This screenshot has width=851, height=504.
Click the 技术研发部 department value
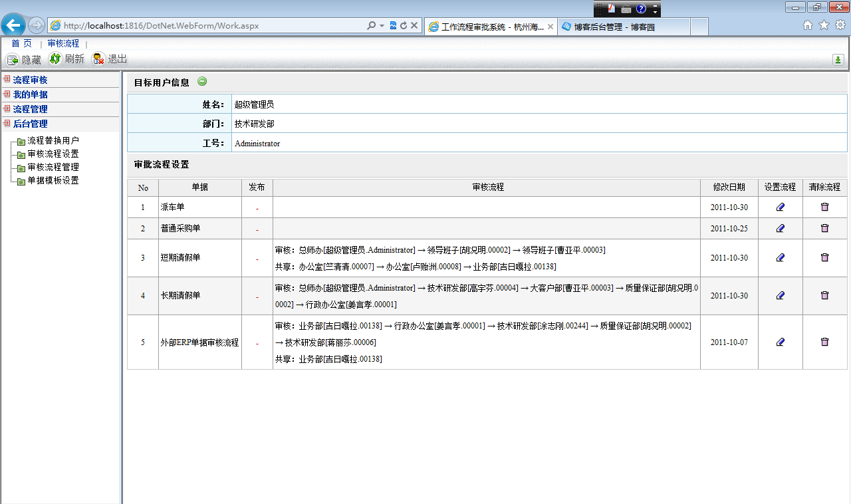tap(254, 124)
